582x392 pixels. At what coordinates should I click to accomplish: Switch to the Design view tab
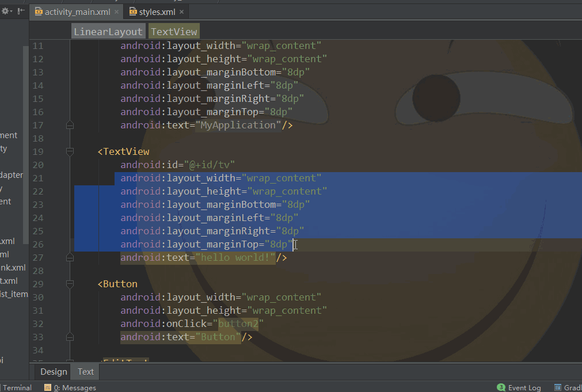pyautogui.click(x=54, y=372)
